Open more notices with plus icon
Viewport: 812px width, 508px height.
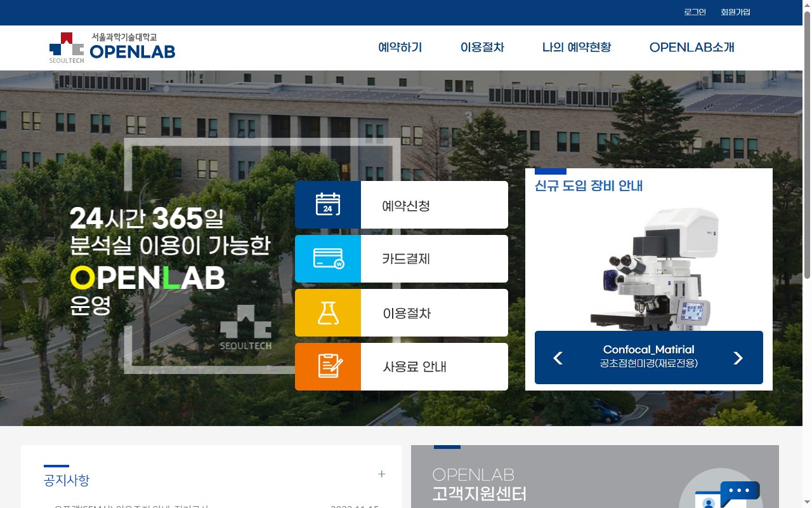click(x=381, y=474)
